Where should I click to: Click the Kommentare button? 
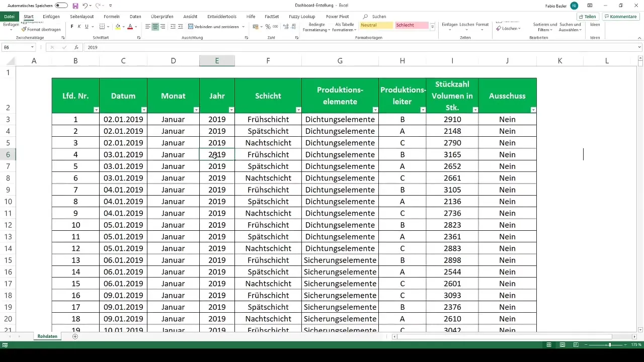(x=620, y=17)
